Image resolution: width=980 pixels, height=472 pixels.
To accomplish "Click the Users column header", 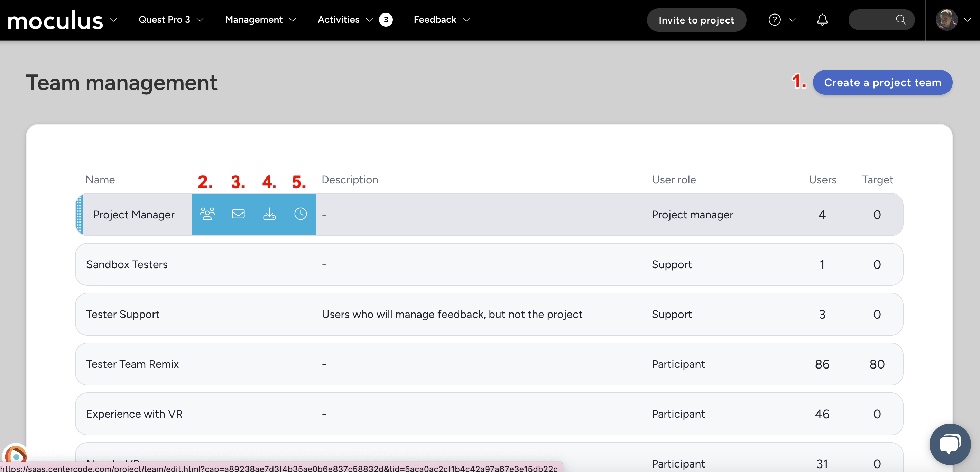I will point(822,180).
